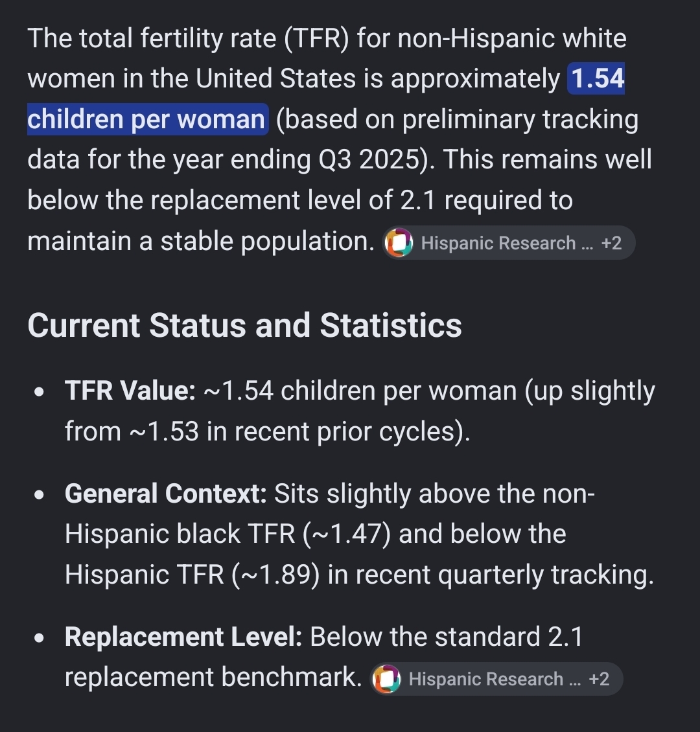The width and height of the screenshot is (700, 732).
Task: Click the '(~1.89)' Hispanic TFR figure
Action: (275, 574)
